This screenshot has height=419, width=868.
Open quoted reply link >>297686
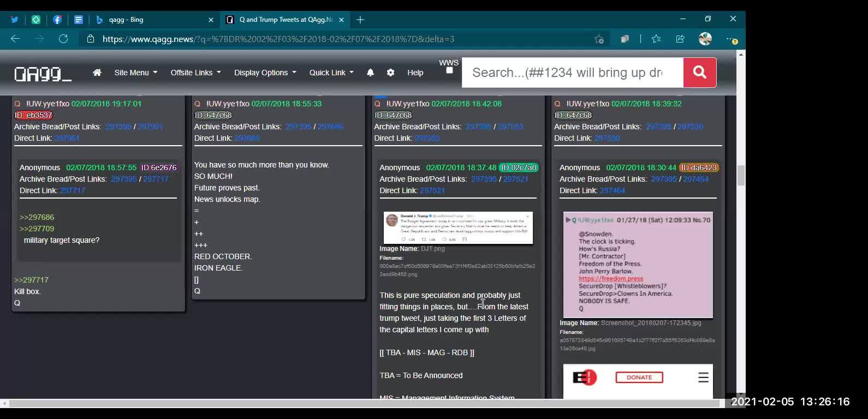coord(37,217)
